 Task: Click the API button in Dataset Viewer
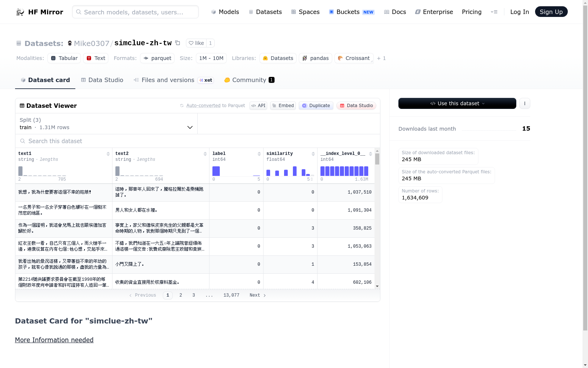click(258, 106)
